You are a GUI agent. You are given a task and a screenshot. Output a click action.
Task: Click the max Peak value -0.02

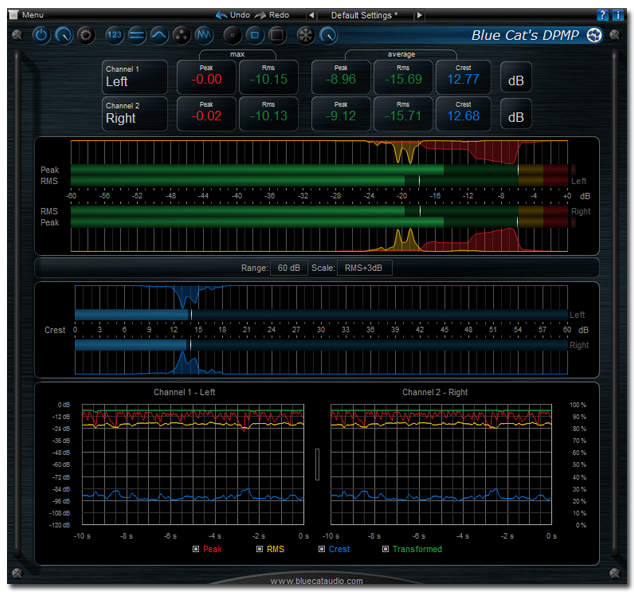(206, 116)
